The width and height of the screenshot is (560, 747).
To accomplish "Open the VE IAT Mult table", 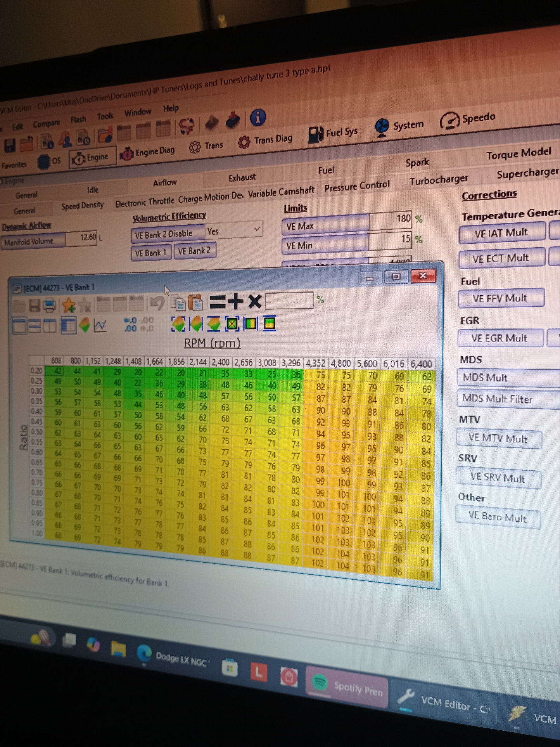I will pos(501,233).
